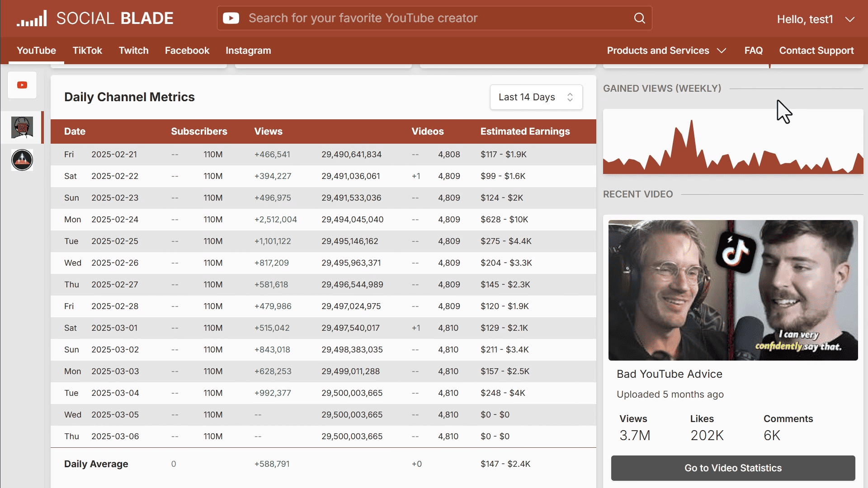Screen dimensions: 868x488
Task: Click earnings $248 - $4K cell
Action: pos(503,393)
